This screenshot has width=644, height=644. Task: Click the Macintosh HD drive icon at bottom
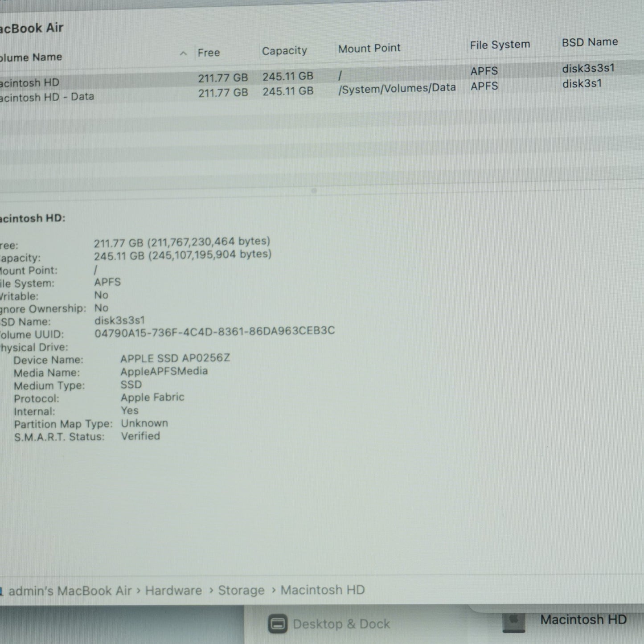514,622
